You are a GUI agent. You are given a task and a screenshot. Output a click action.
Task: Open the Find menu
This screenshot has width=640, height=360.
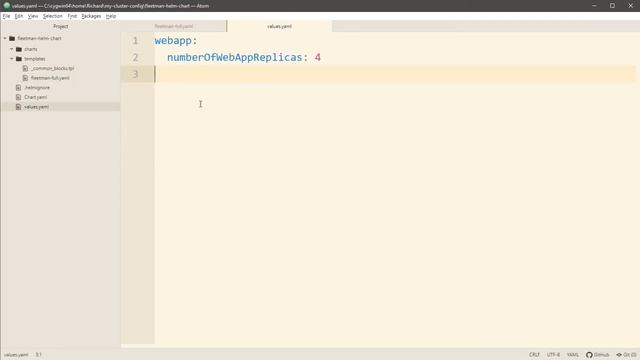point(72,16)
